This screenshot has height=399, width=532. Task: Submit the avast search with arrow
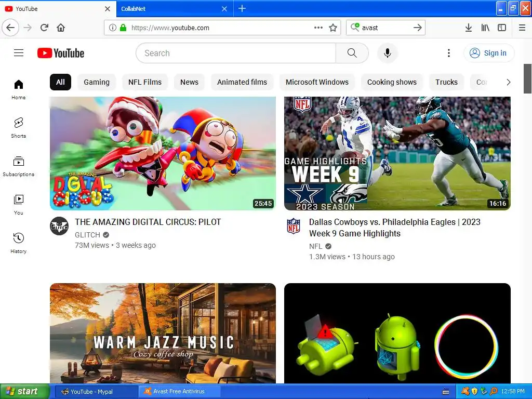coord(417,28)
